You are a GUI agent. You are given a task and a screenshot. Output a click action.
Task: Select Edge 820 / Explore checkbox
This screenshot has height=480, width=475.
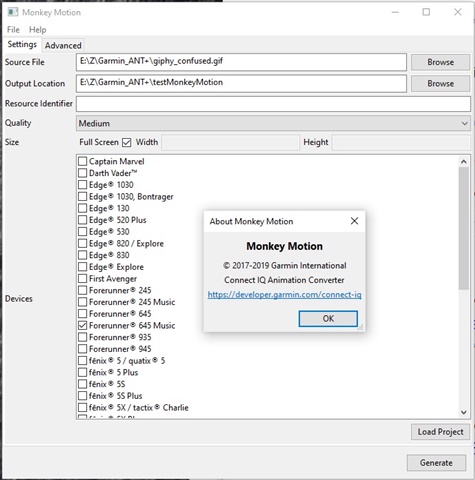click(x=82, y=243)
